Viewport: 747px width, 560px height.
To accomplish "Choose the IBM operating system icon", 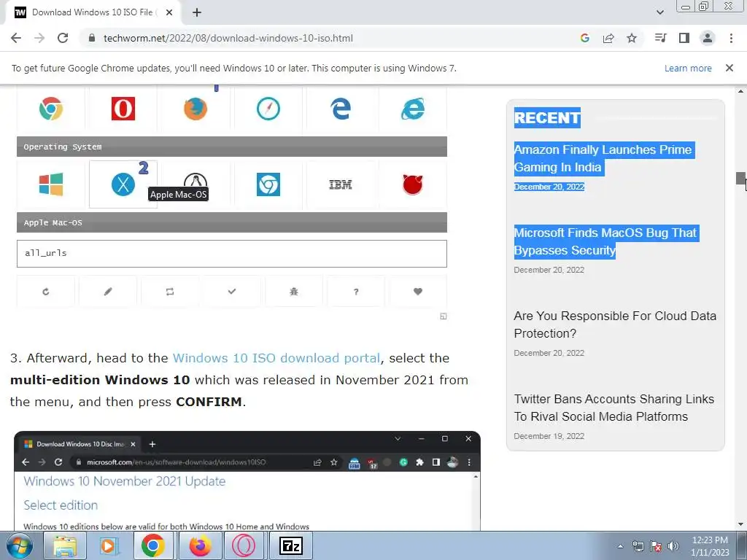I will pyautogui.click(x=341, y=184).
